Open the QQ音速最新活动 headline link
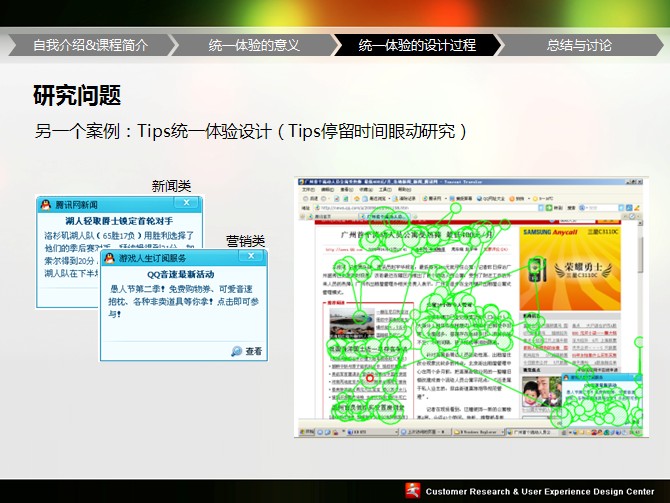 click(180, 274)
